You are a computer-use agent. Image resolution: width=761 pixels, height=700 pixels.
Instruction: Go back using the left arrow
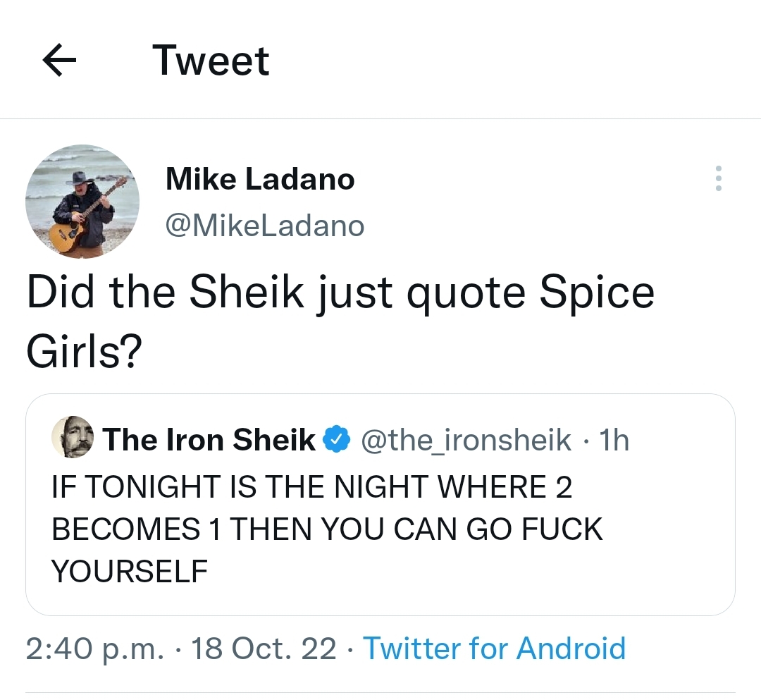pyautogui.click(x=60, y=61)
